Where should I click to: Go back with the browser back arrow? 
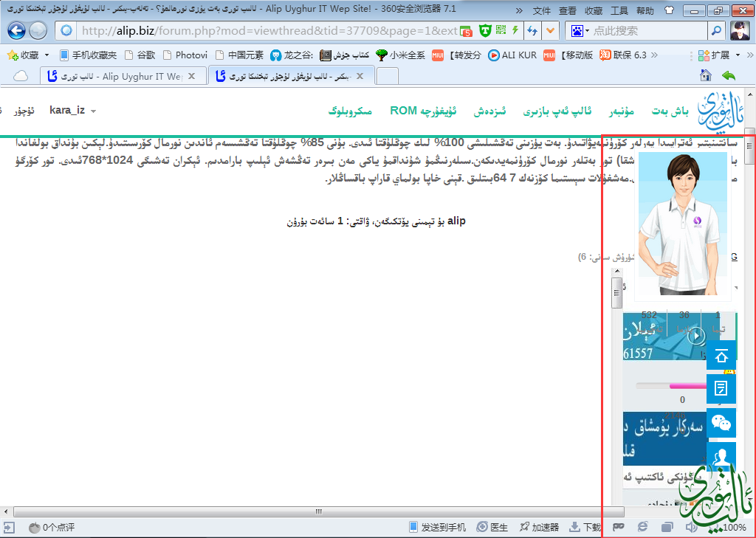[16, 31]
